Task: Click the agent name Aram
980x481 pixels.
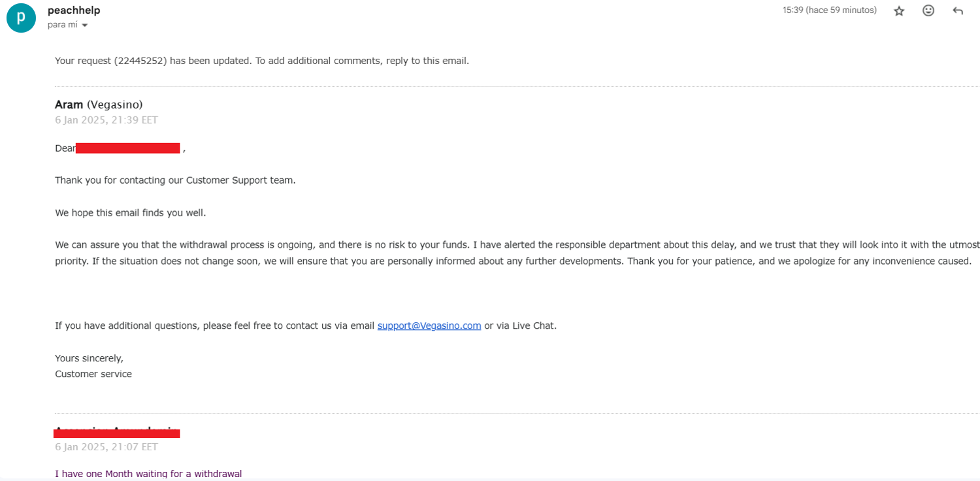Action: tap(69, 105)
